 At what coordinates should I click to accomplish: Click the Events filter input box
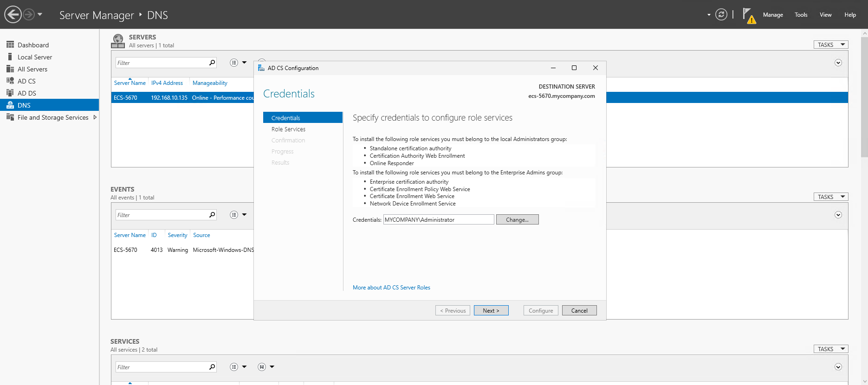pos(161,215)
